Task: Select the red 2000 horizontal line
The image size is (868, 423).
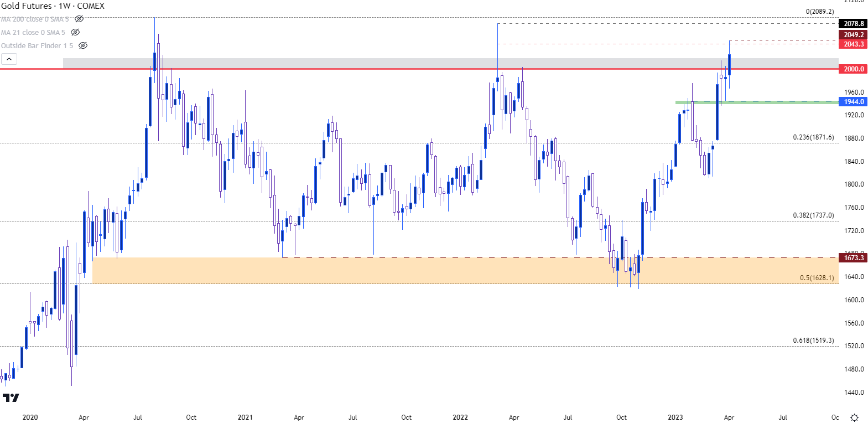Action: (x=419, y=69)
